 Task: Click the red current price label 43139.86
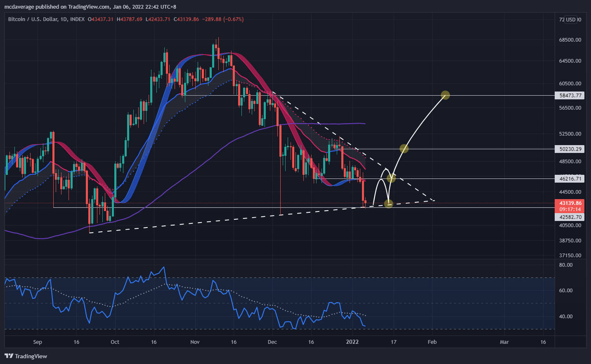tap(570, 203)
